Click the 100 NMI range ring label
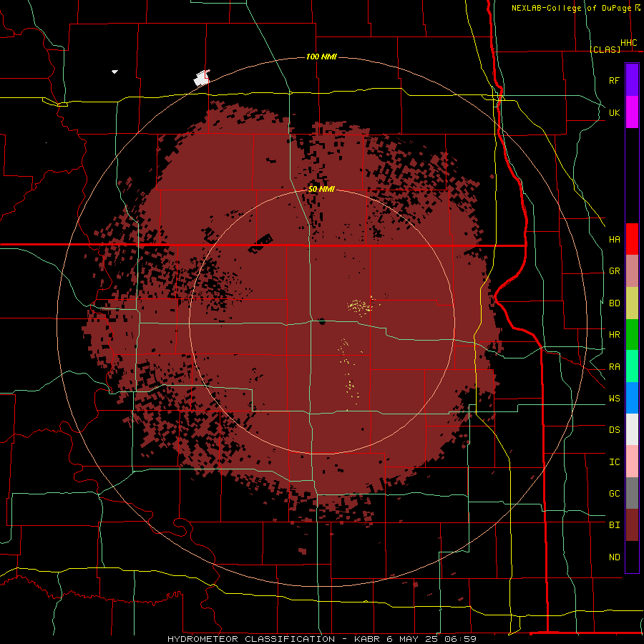 (x=321, y=57)
